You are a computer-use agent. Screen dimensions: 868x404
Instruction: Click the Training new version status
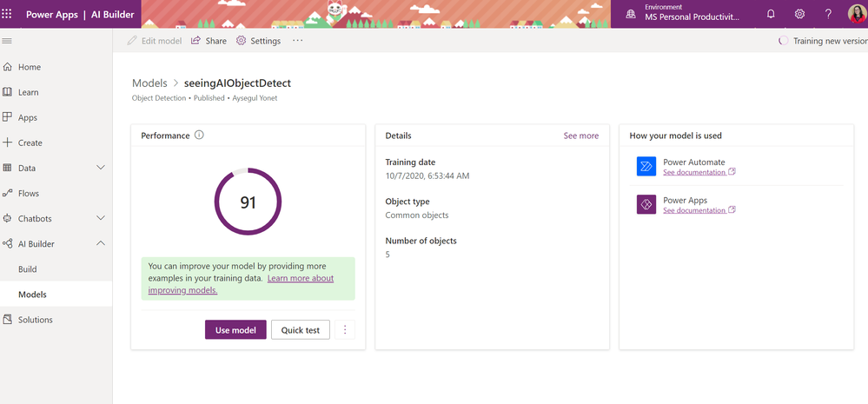tap(821, 41)
